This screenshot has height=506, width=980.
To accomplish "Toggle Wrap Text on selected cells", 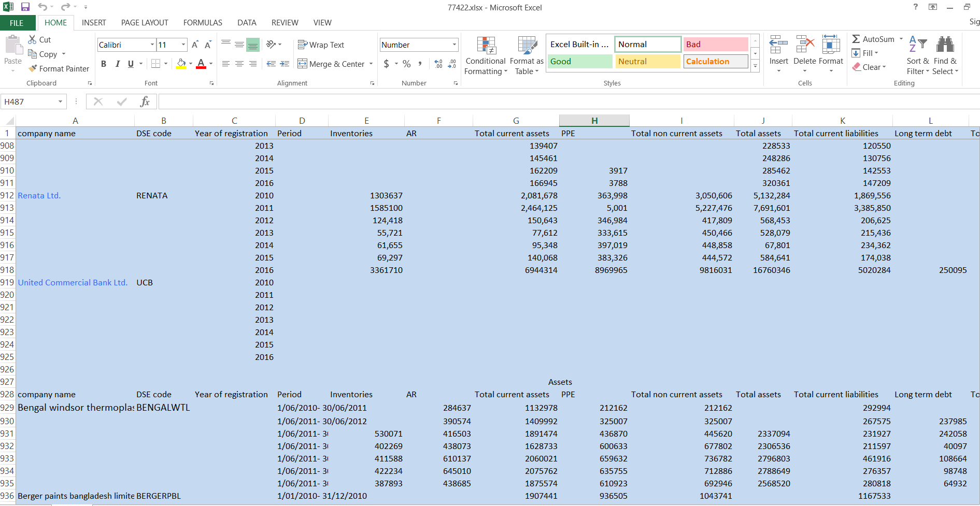I will tap(321, 45).
